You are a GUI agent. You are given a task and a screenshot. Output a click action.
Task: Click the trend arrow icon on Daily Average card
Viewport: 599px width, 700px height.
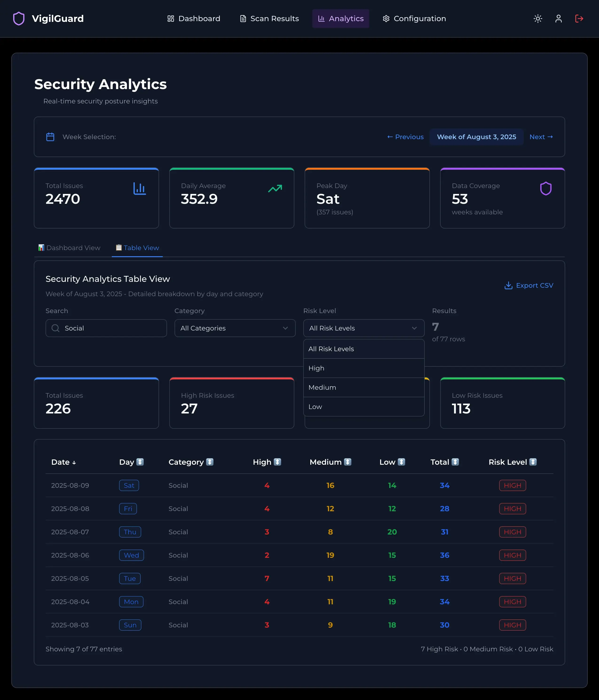[x=275, y=189]
